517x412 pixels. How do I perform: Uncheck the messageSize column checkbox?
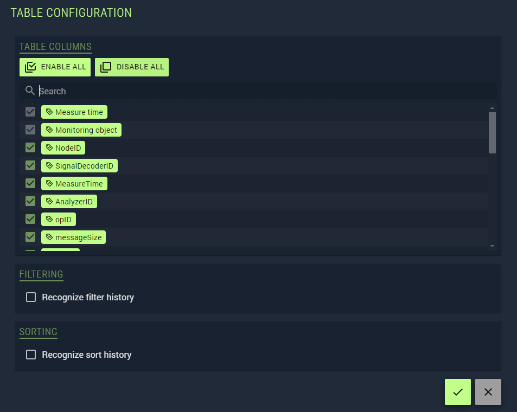(x=30, y=237)
